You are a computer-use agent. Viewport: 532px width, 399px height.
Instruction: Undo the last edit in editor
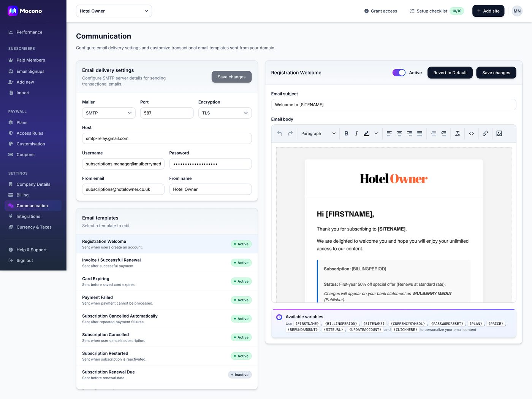[x=280, y=134]
